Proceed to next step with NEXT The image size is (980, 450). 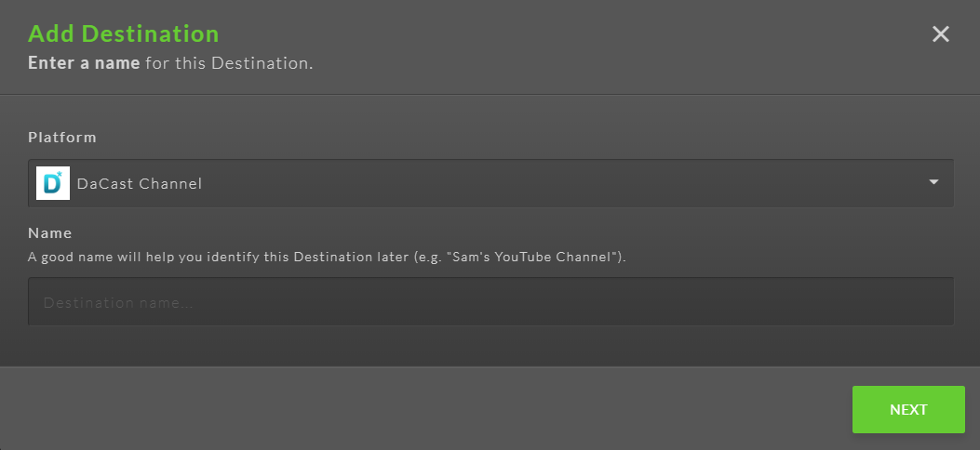908,409
